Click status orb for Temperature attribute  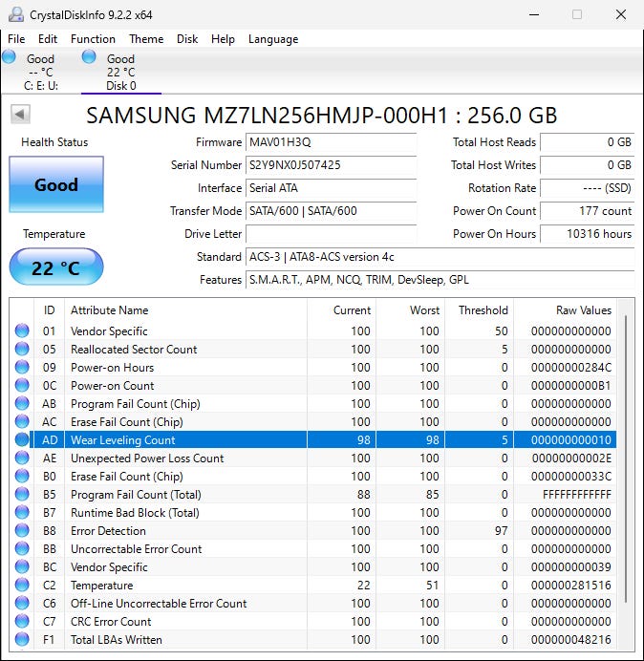(x=22, y=585)
